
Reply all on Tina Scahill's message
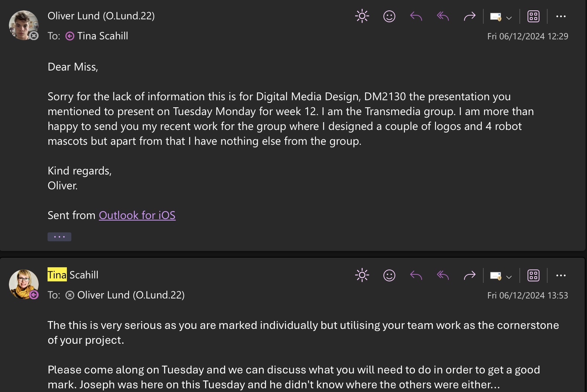click(x=443, y=275)
